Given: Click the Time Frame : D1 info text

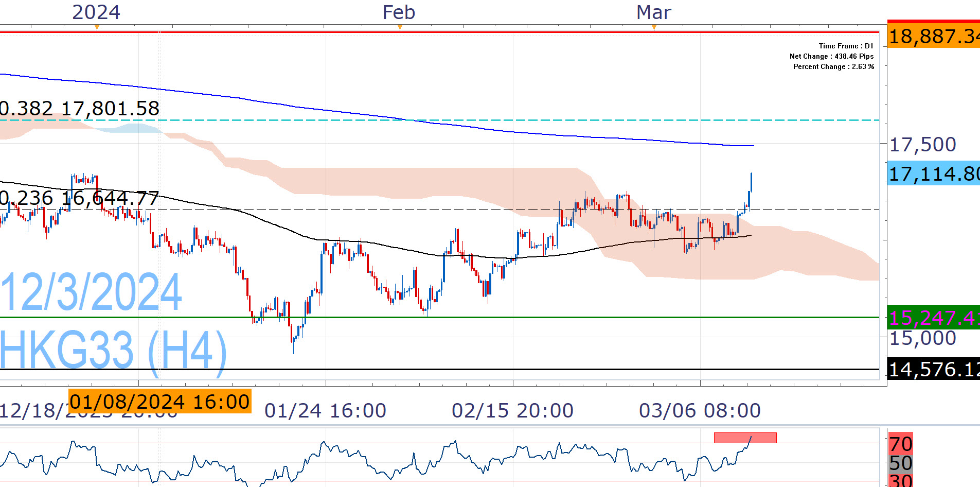Looking at the screenshot, I should (846, 46).
